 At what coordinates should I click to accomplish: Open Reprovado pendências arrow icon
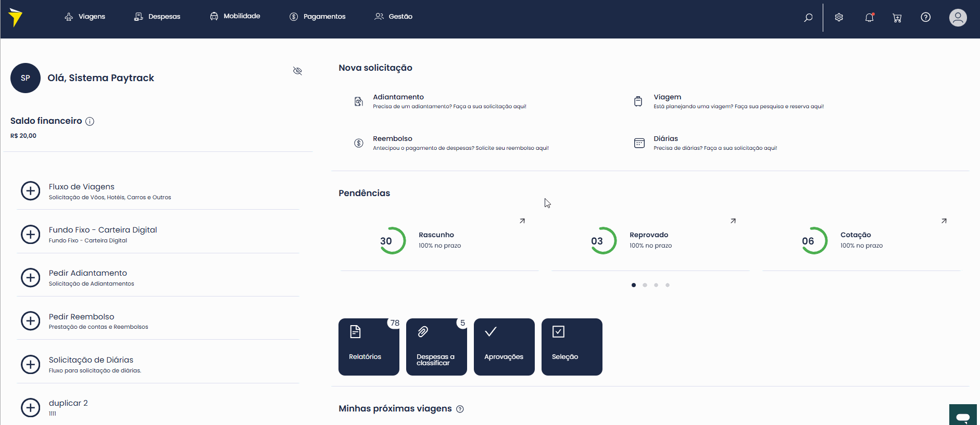pos(733,221)
